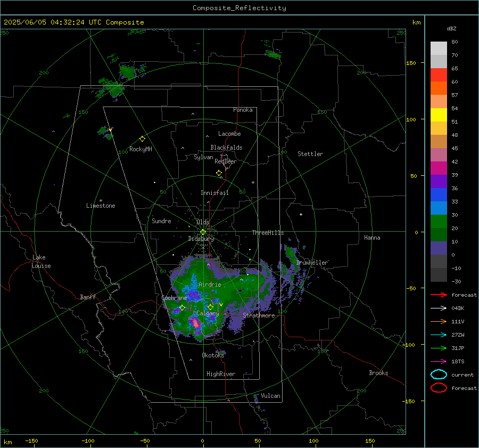
Task: Click the Limestone label
Action: (101, 206)
